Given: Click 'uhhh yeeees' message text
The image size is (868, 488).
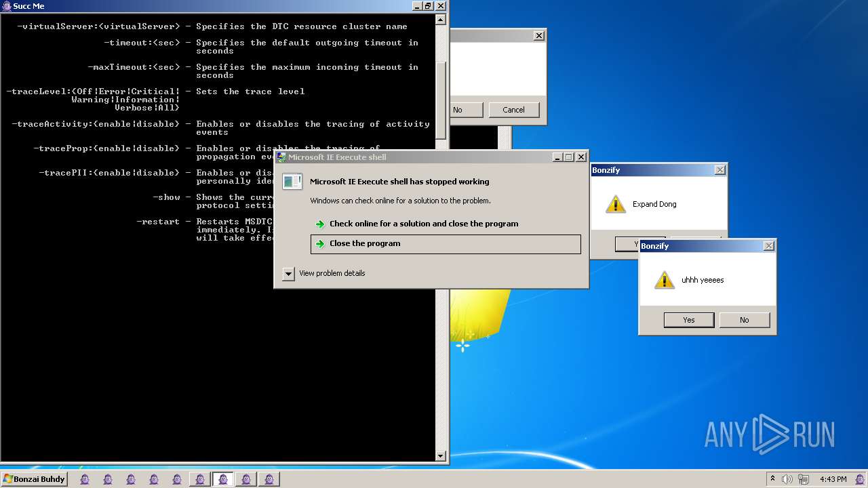Looking at the screenshot, I should (703, 280).
